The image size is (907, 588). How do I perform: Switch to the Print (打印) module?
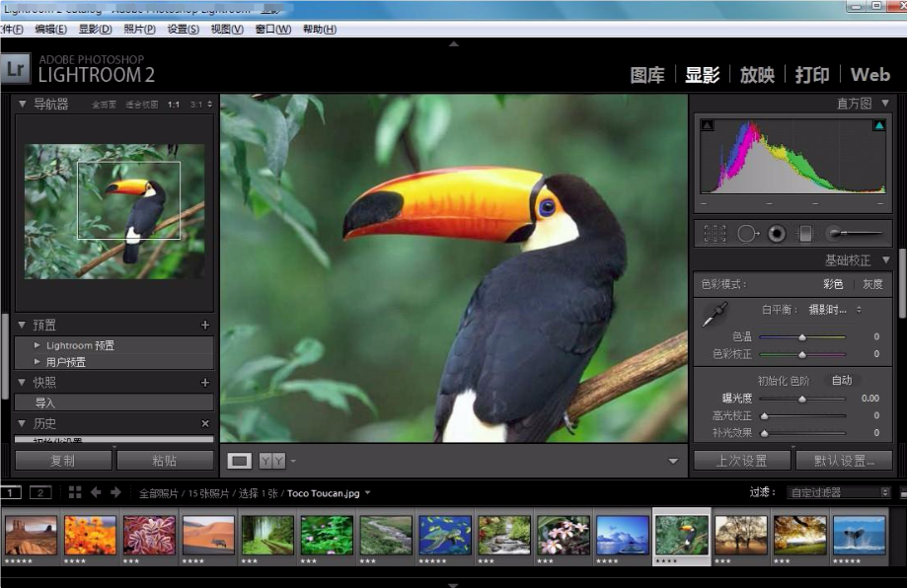click(812, 75)
